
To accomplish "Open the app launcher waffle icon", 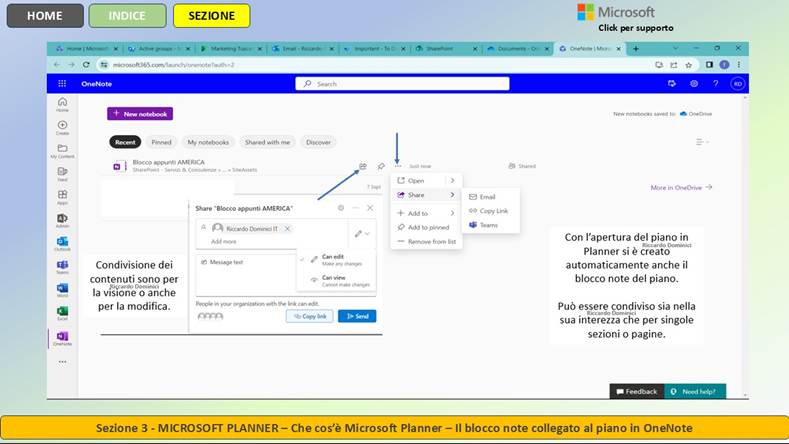I will click(x=62, y=84).
